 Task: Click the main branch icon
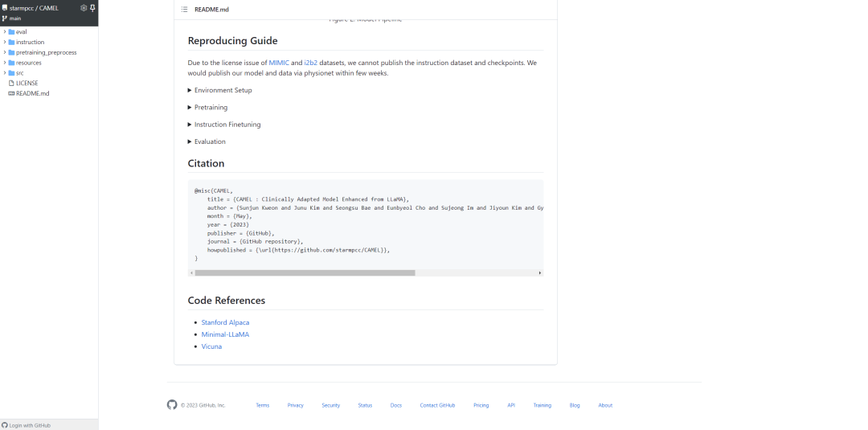coord(5,18)
